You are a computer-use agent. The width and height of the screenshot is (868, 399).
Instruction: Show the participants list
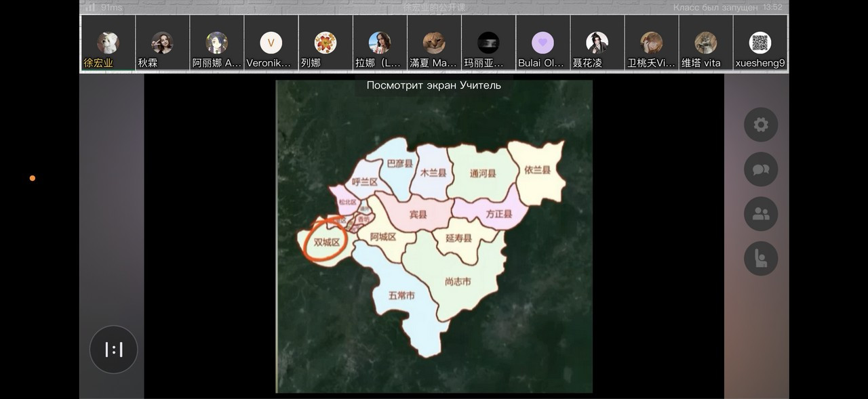760,214
